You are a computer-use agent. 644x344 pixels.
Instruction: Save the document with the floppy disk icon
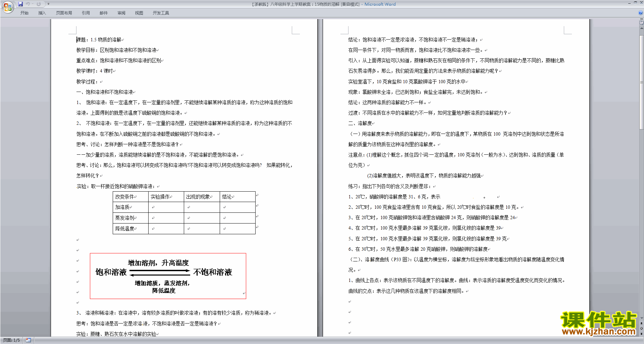point(20,4)
